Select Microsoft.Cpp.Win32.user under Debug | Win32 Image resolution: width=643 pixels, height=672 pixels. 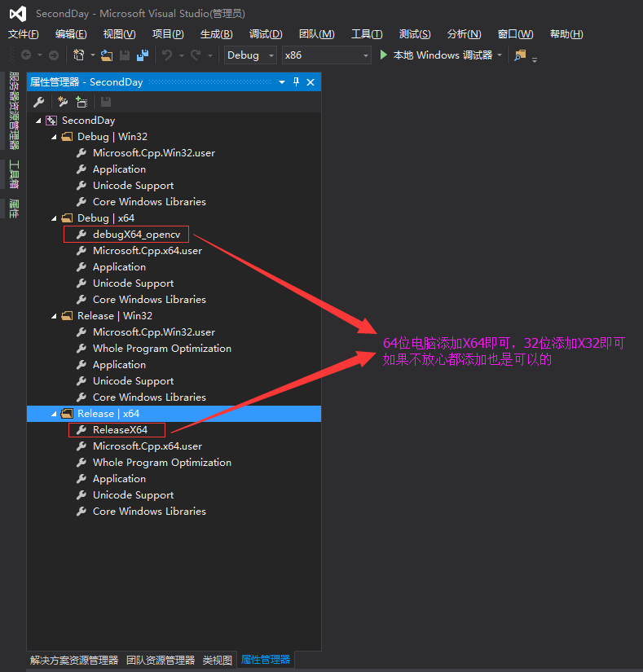154,153
